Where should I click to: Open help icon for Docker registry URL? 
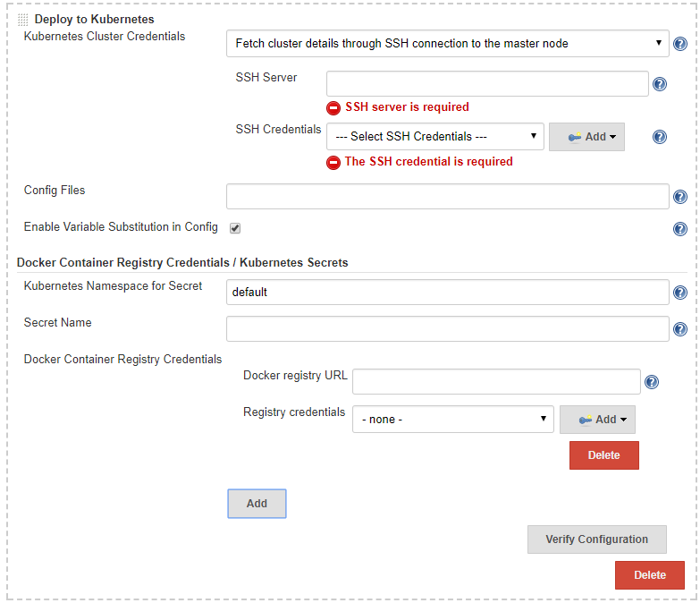652,382
